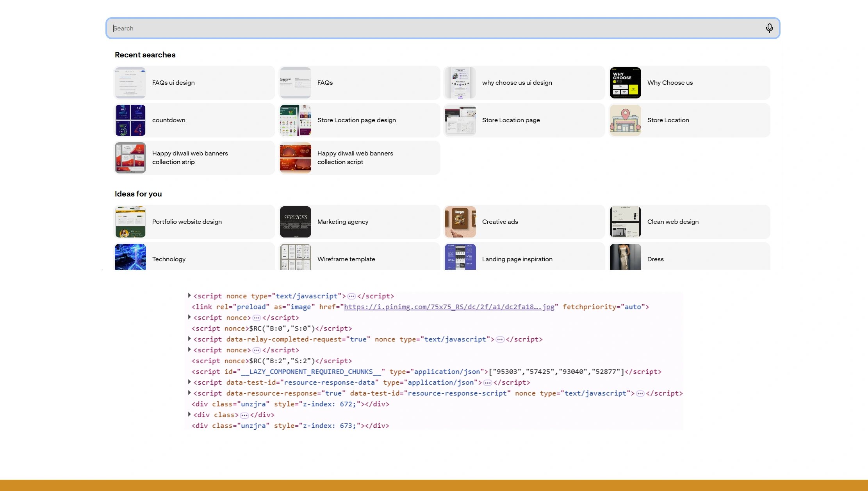Click the "Creative ads" idea

[x=524, y=221]
